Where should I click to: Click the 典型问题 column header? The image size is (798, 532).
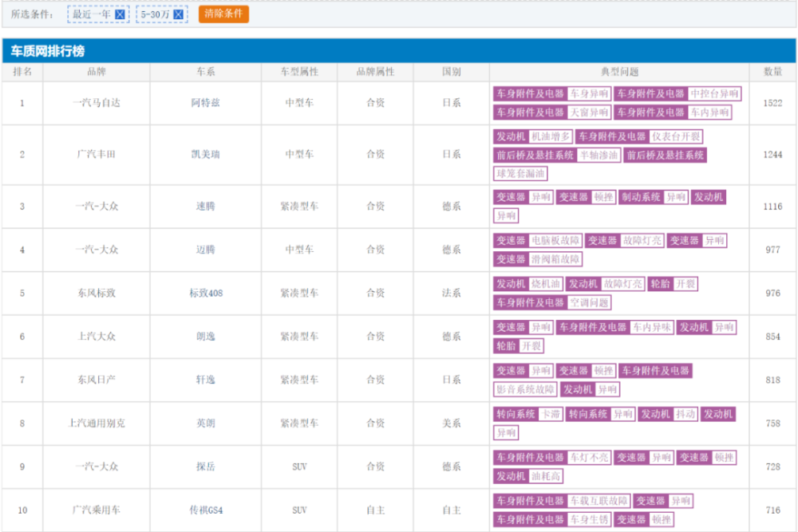(x=619, y=72)
